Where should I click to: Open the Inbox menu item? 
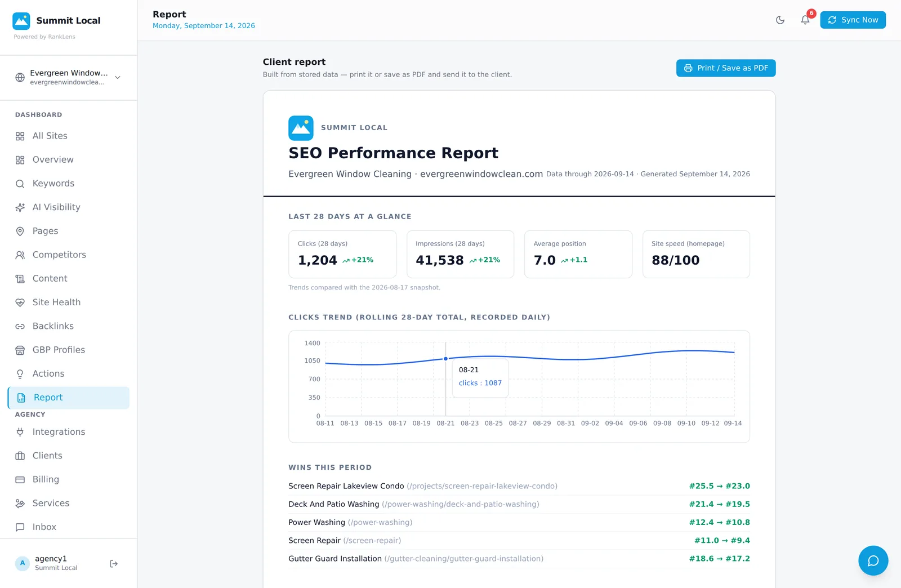(x=68, y=527)
